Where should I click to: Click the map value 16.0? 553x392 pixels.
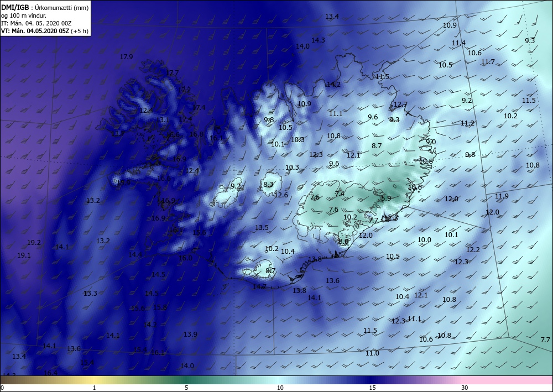point(185,258)
